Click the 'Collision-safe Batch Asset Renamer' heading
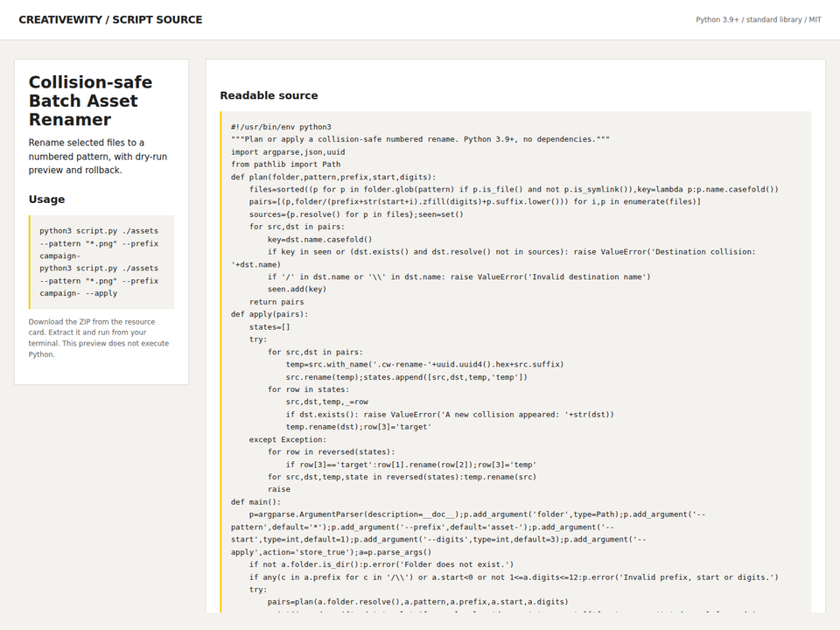Image resolution: width=840 pixels, height=630 pixels. [x=90, y=101]
